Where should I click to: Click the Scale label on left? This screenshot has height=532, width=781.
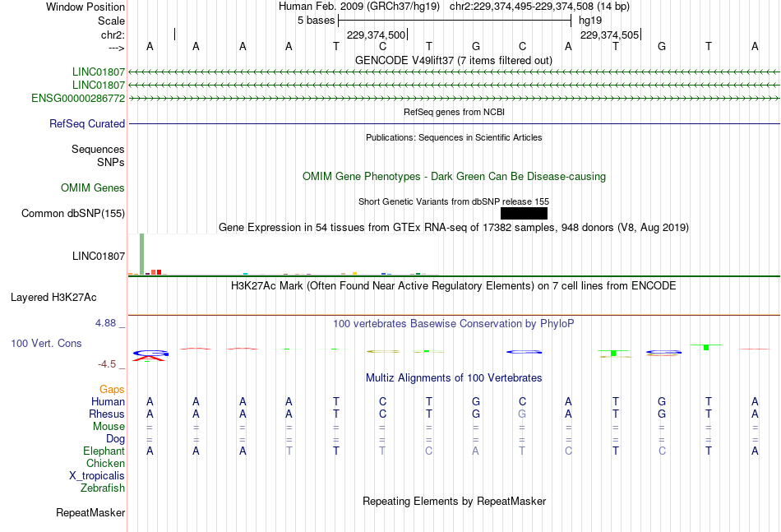(111, 21)
